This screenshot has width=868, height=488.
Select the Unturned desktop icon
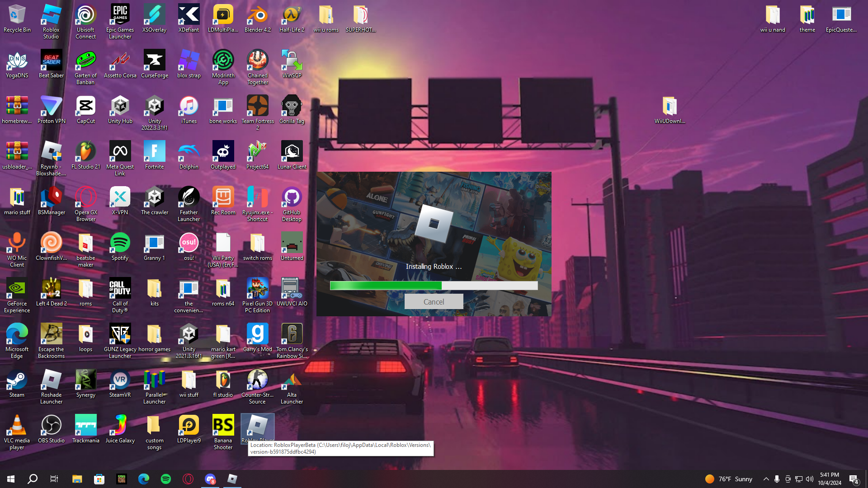(292, 247)
